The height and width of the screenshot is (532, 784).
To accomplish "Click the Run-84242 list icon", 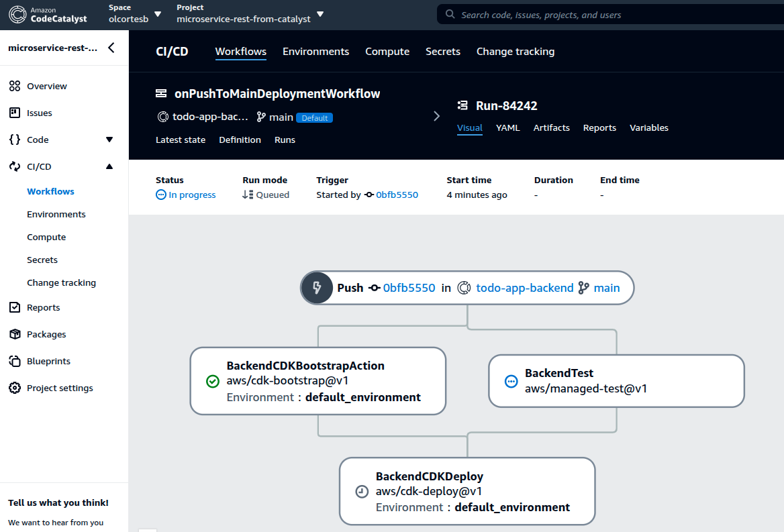I will click(x=462, y=105).
